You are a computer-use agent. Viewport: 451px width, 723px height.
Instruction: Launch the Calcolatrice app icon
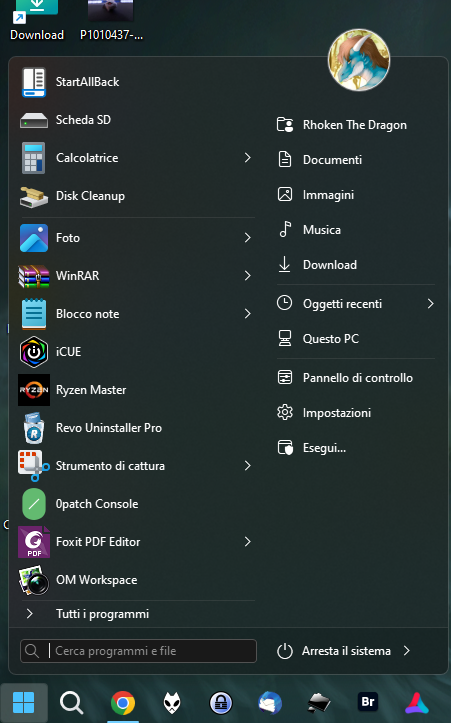34,158
